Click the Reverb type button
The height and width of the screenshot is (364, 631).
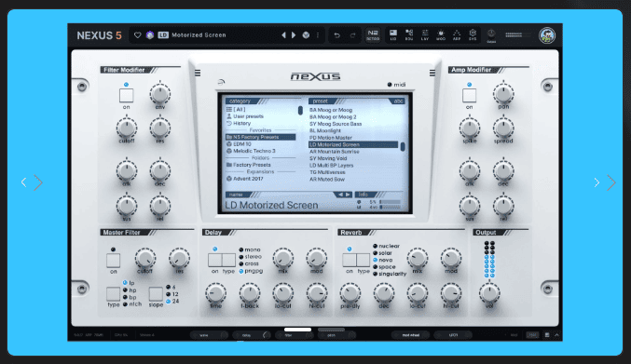[x=363, y=260]
